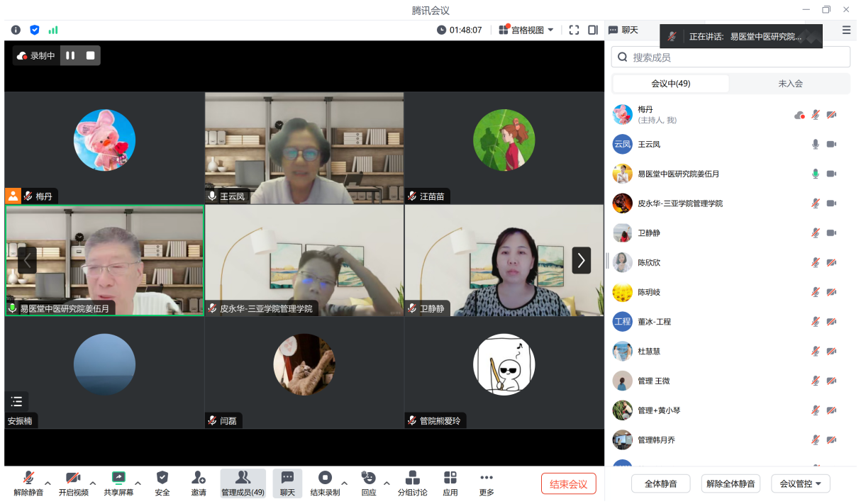Open Breakout Rooms (分组讨论)
The image size is (861, 504).
tap(412, 478)
